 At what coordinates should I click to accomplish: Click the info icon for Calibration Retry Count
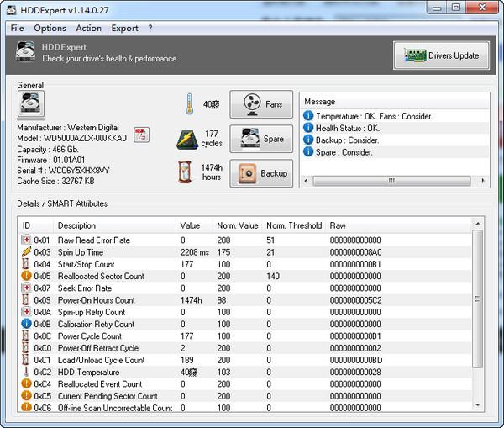coord(26,324)
